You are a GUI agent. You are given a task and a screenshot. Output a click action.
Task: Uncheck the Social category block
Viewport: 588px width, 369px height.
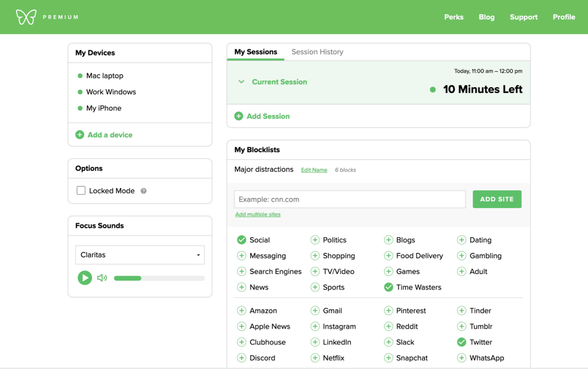(x=241, y=240)
